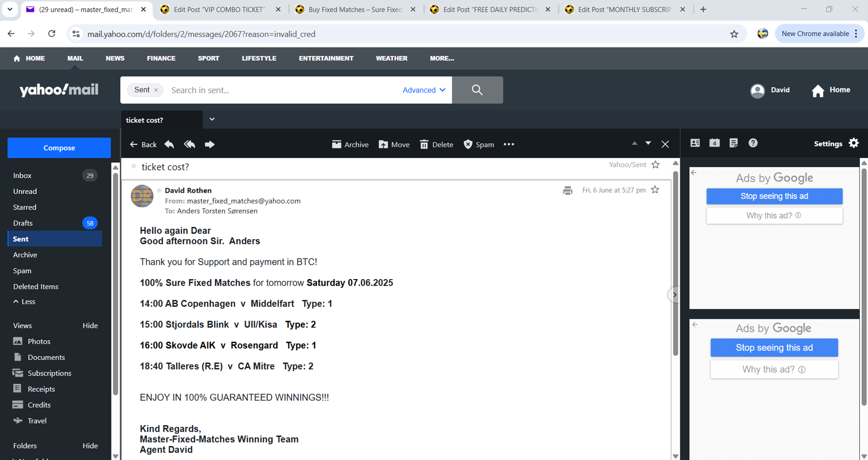868x460 pixels.
Task: Forward the email with forward arrow
Action: point(210,144)
